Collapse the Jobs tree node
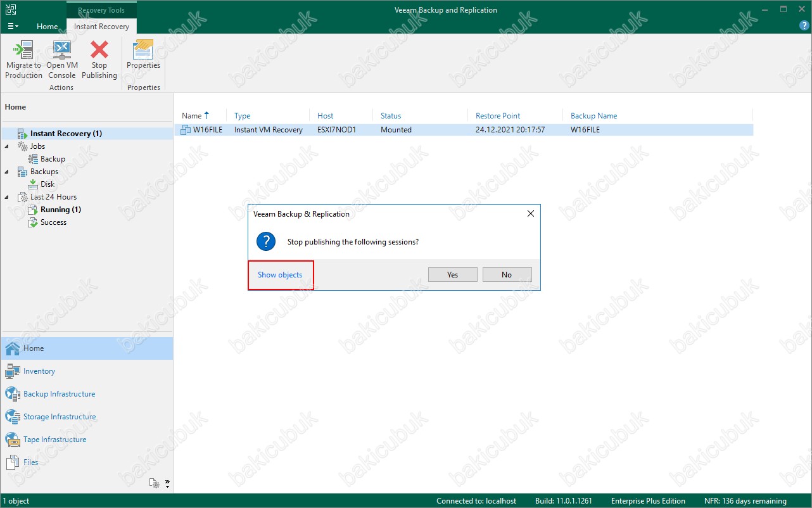Viewport: 812px width, 508px height. [7, 146]
